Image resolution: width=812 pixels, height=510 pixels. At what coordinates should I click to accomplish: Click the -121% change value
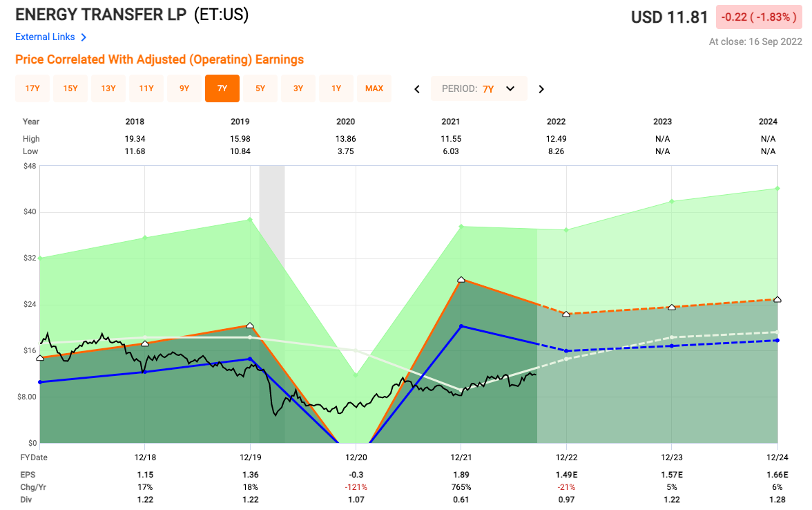click(x=356, y=487)
